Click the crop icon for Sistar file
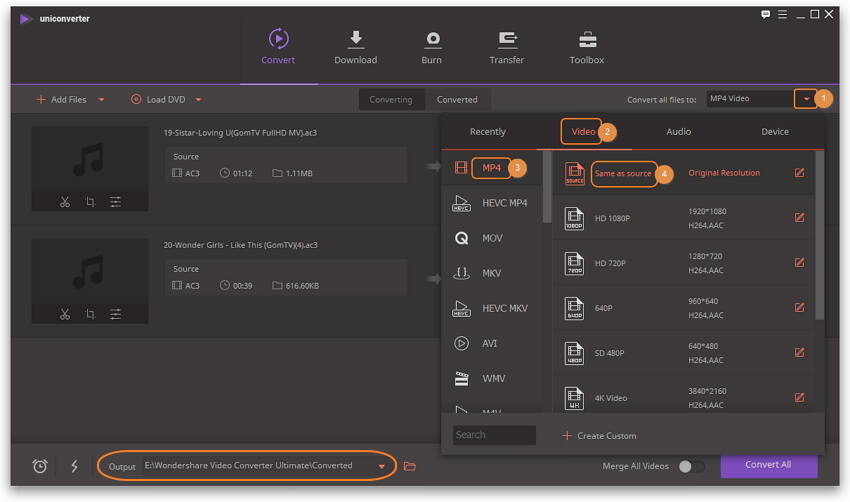This screenshot has width=850, height=502. coord(91,202)
